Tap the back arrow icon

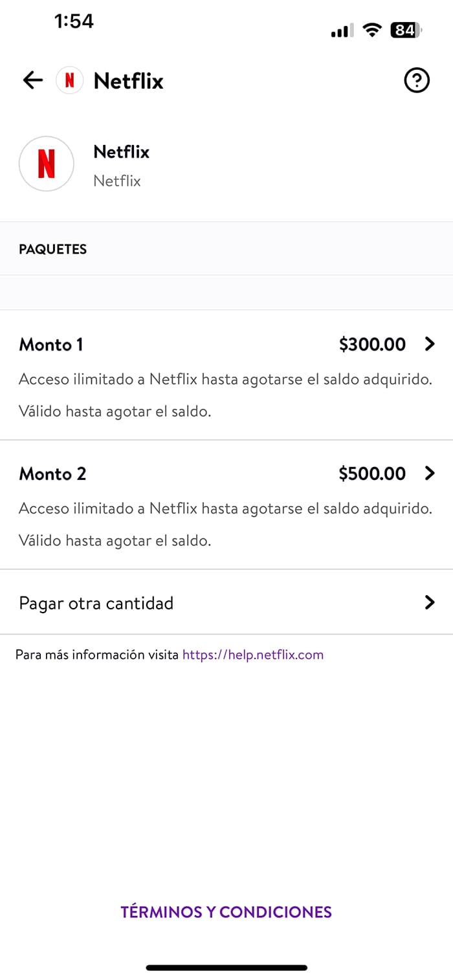pos(32,80)
